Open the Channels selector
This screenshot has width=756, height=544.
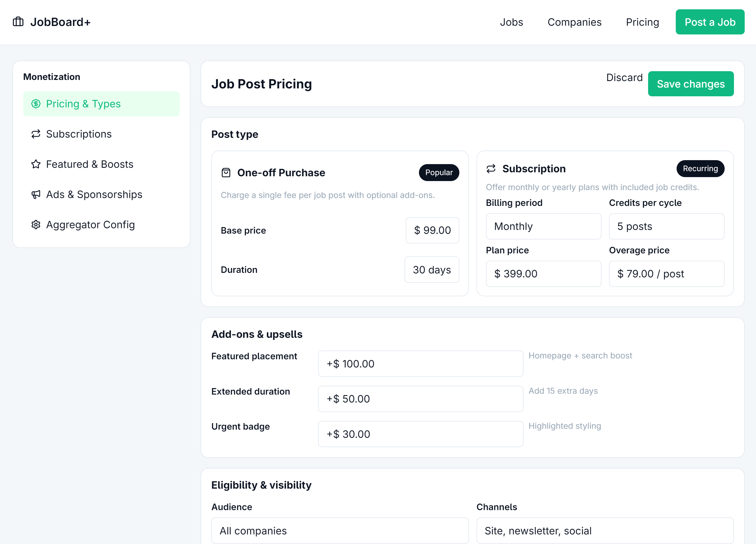click(x=605, y=531)
